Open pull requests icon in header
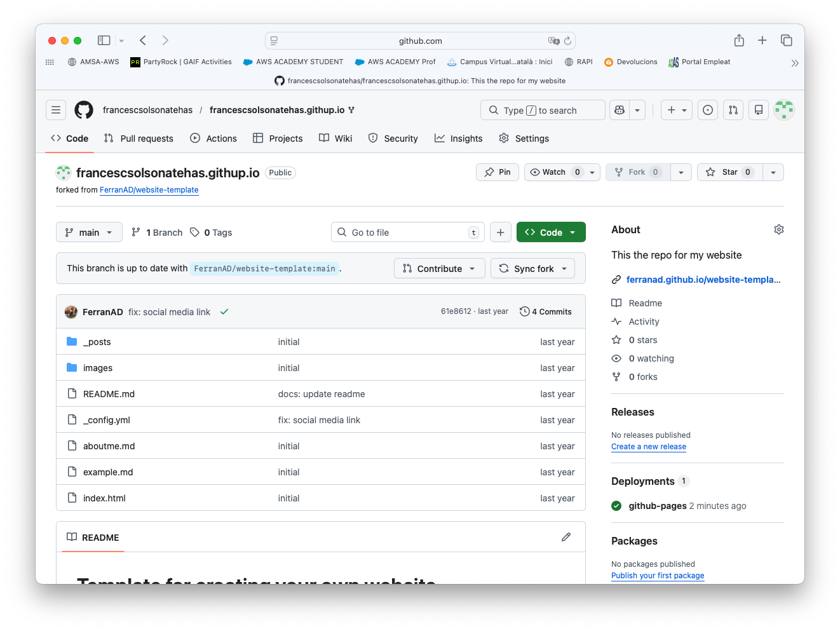This screenshot has width=840, height=631. [733, 110]
